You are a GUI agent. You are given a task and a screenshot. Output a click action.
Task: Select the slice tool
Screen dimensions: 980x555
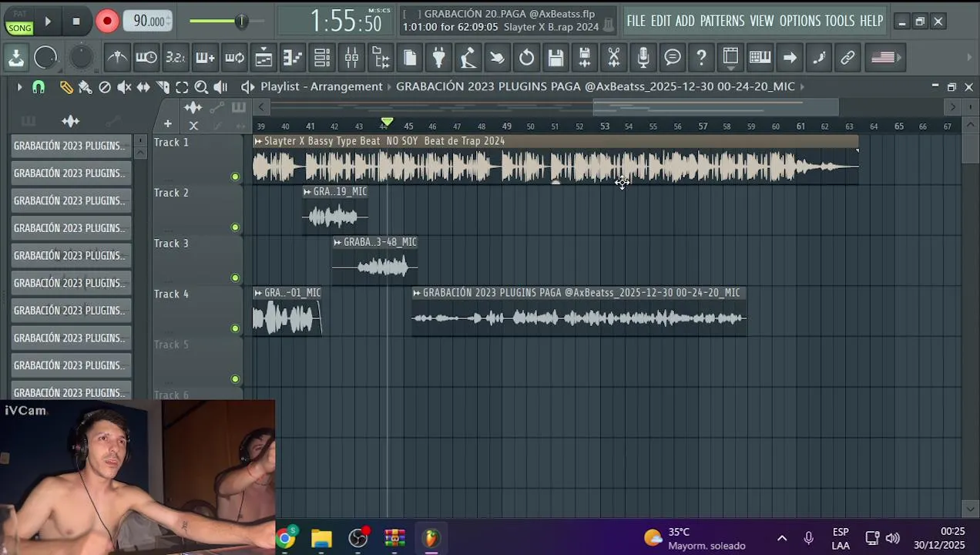163,87
